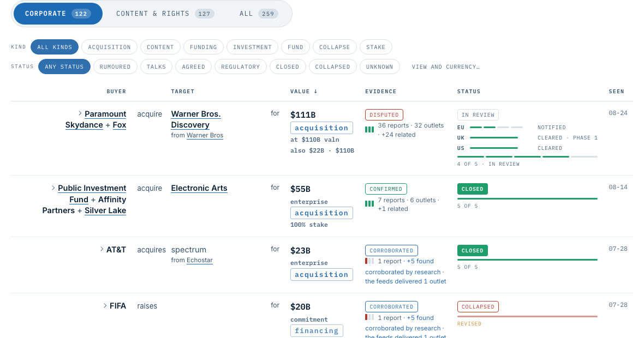Image resolution: width=644 pixels, height=338 pixels.
Task: Click the In Review status badge
Action: click(478, 115)
